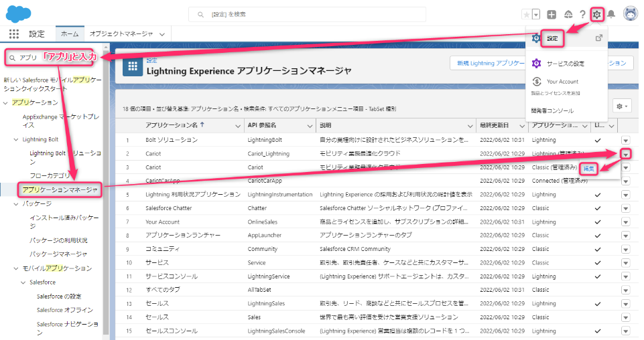Click the アプリケーションランチャー name cell
Viewport: 644px width, 340px height.
tap(183, 235)
